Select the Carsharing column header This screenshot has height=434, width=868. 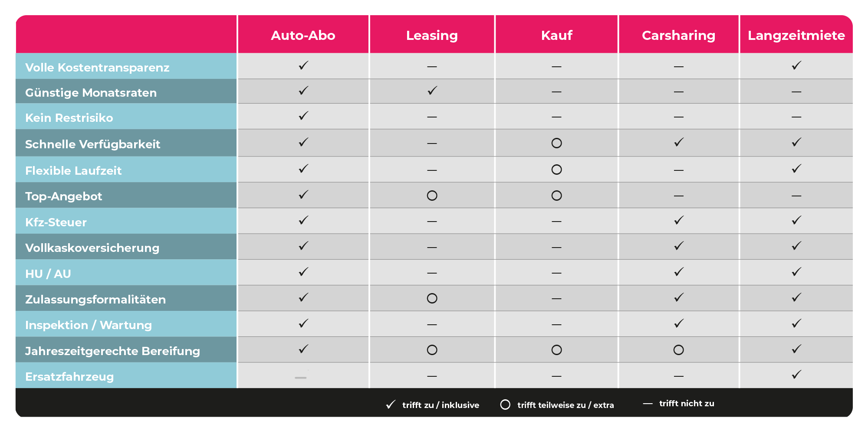(678, 35)
